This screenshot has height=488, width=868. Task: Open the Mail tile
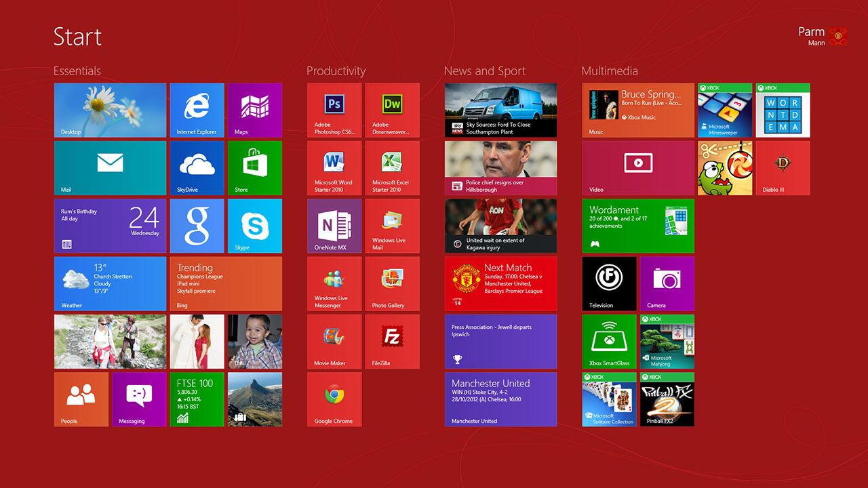110,168
